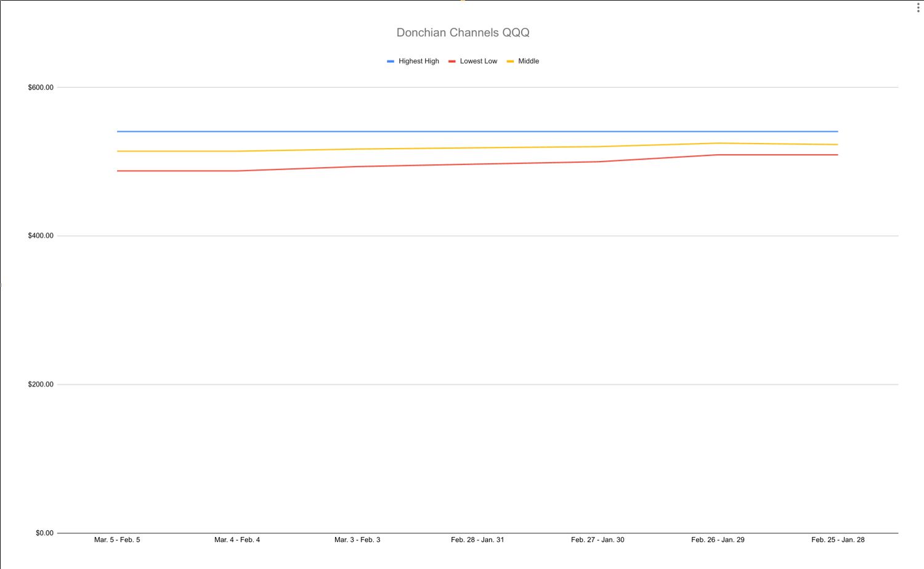Click the Mar. 4 - Feb. 4 axis label

pos(237,540)
